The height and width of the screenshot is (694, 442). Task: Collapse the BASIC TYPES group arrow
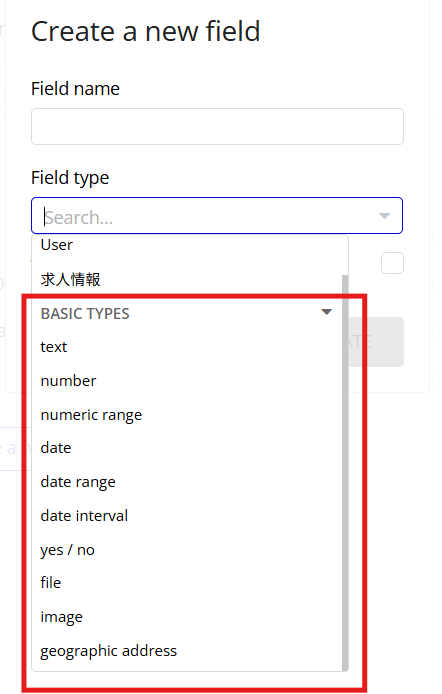click(x=327, y=312)
